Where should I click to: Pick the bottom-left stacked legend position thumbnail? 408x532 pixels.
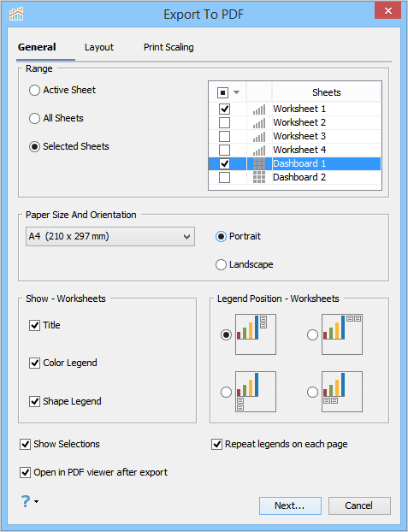click(x=256, y=392)
